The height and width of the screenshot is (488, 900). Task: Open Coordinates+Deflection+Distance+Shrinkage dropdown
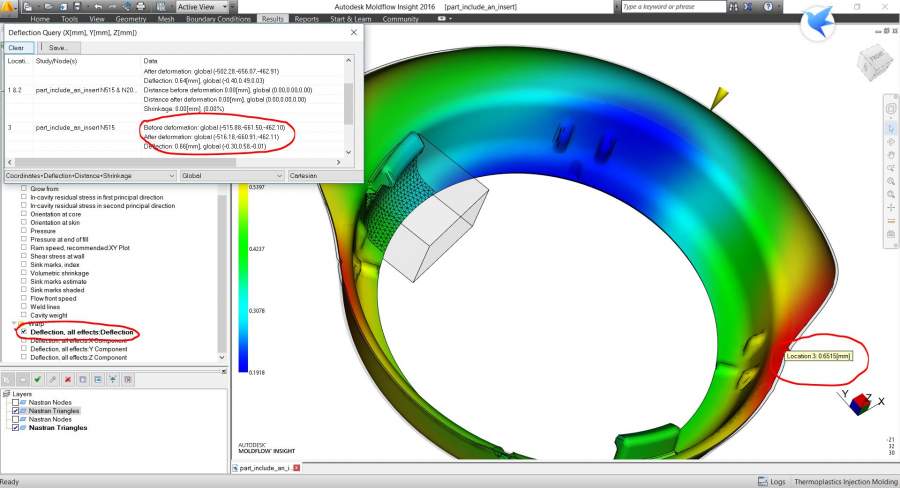coord(90,176)
